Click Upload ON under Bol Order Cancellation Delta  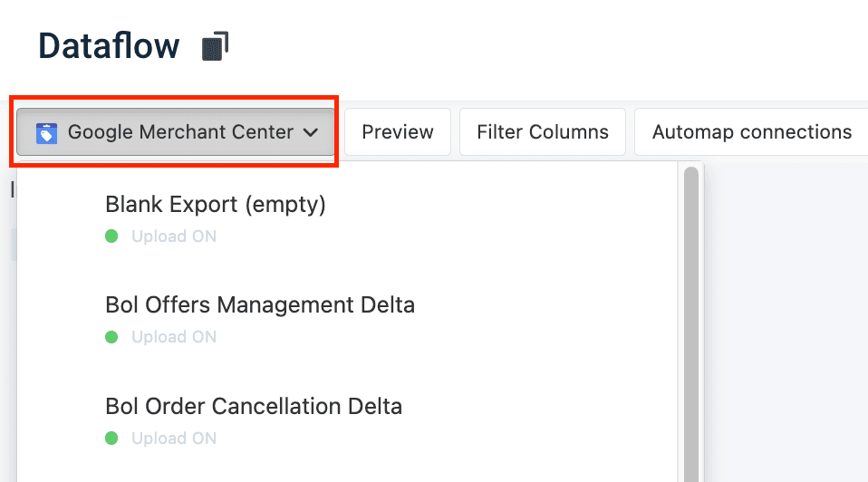pos(174,439)
